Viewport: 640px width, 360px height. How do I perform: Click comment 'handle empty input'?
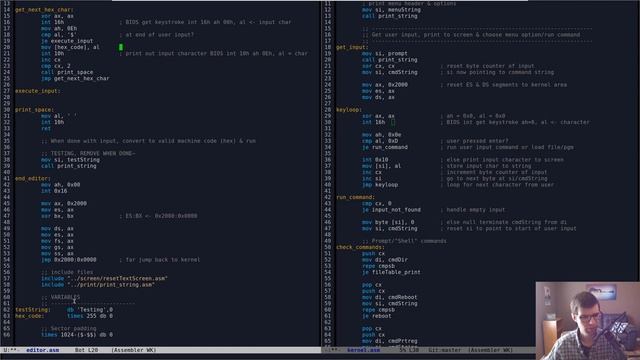(473, 210)
